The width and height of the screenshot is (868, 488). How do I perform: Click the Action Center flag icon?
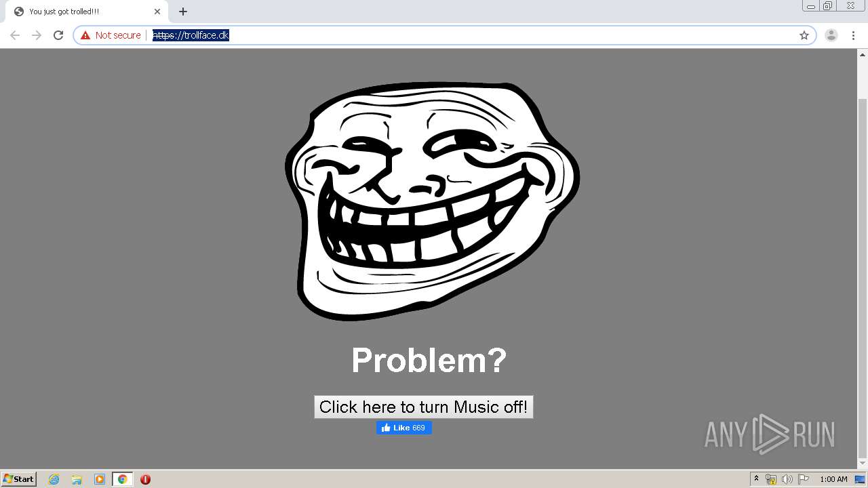(804, 479)
